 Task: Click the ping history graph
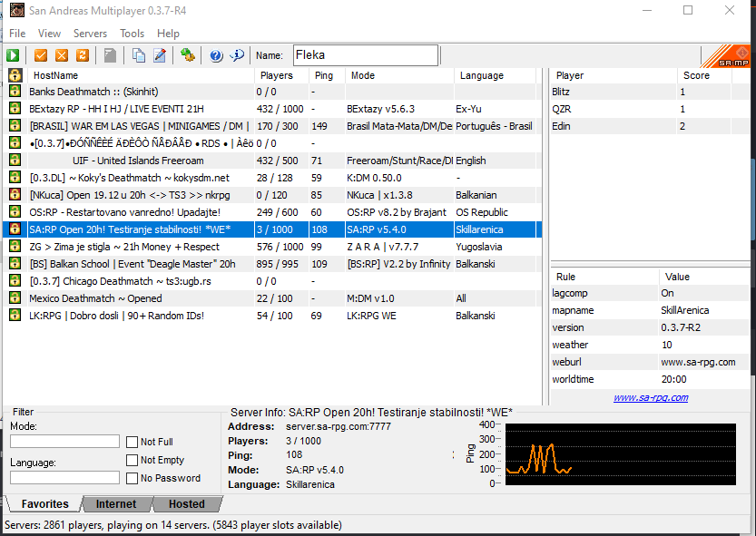point(621,454)
